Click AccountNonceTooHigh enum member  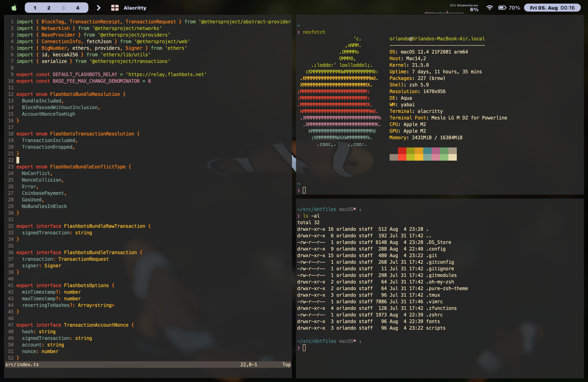point(48,114)
